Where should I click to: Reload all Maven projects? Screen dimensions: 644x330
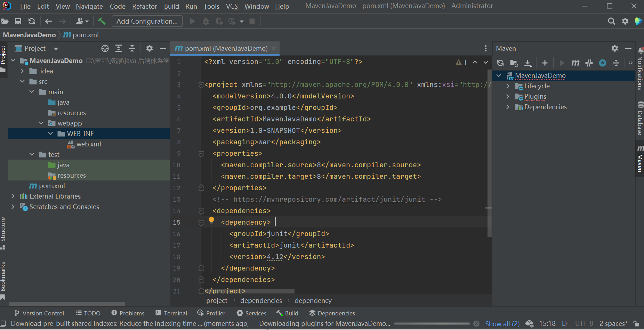[500, 63]
